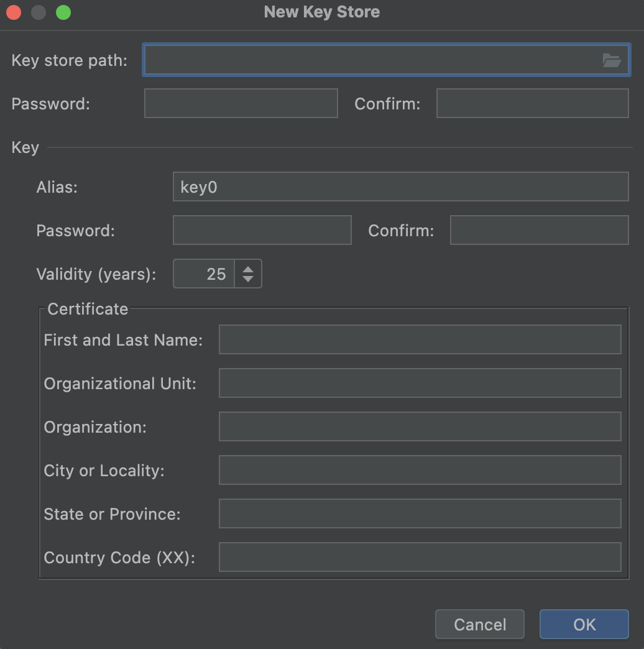Click the 'City or Locality:' label

pos(104,471)
